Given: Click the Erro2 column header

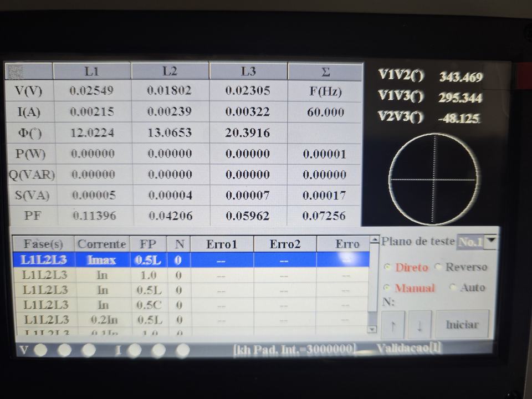Looking at the screenshot, I should 285,244.
